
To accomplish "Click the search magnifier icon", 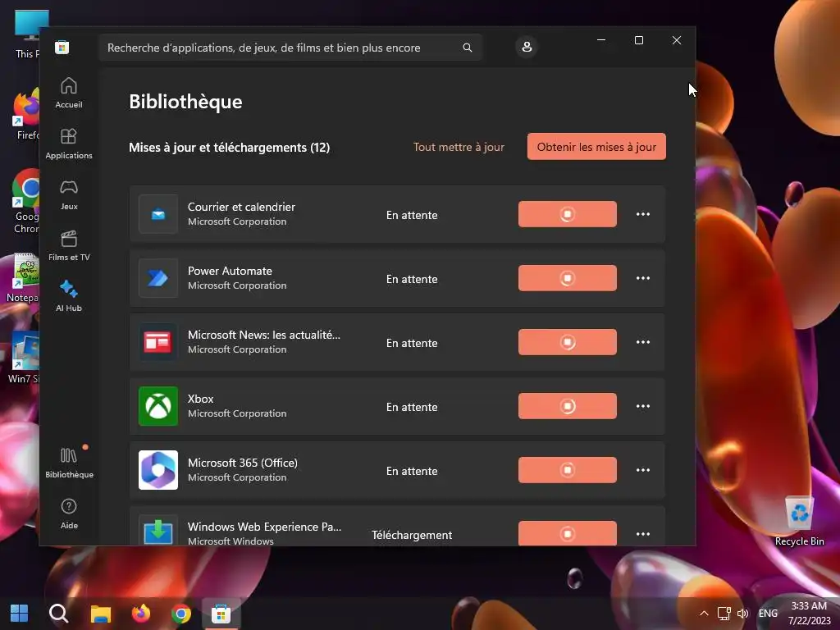I will [467, 48].
